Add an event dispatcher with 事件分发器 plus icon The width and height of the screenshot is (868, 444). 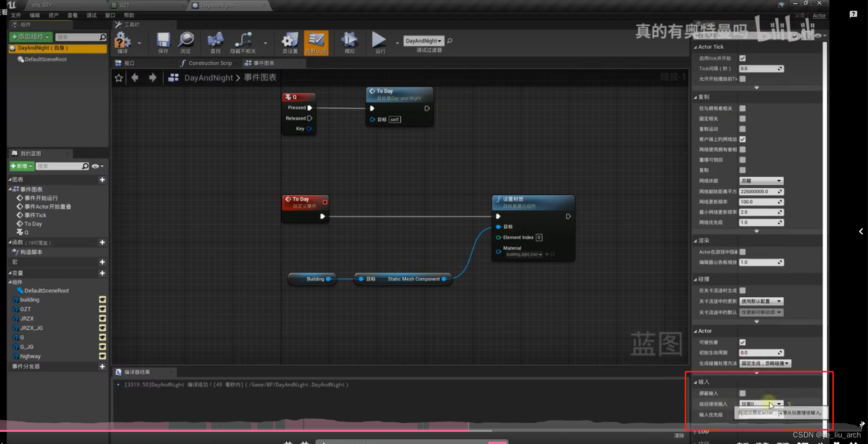[102, 366]
